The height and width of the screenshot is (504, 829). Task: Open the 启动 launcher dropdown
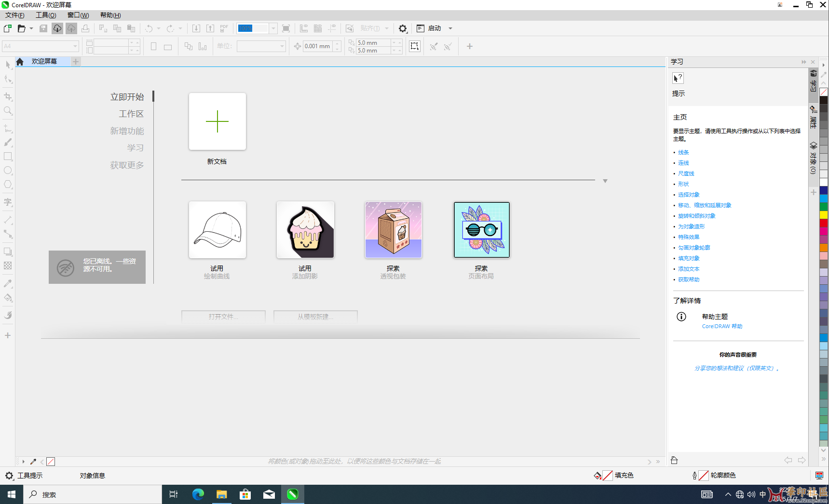450,28
